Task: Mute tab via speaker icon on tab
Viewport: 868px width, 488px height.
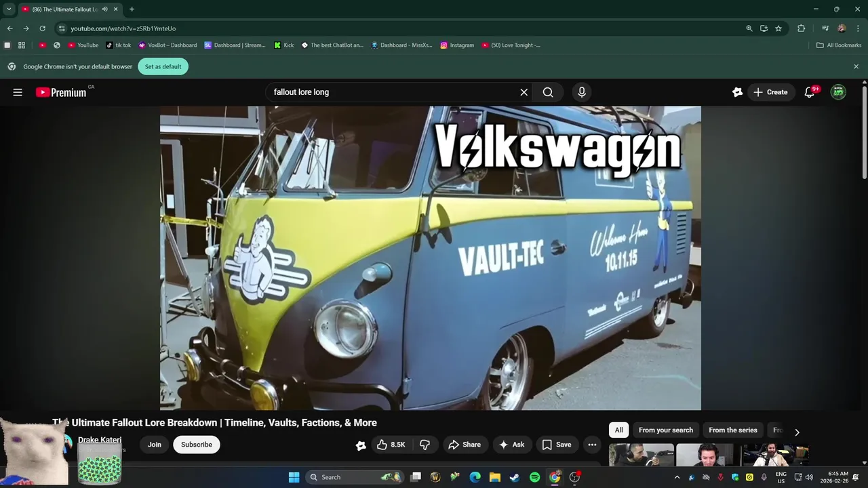Action: (104, 9)
